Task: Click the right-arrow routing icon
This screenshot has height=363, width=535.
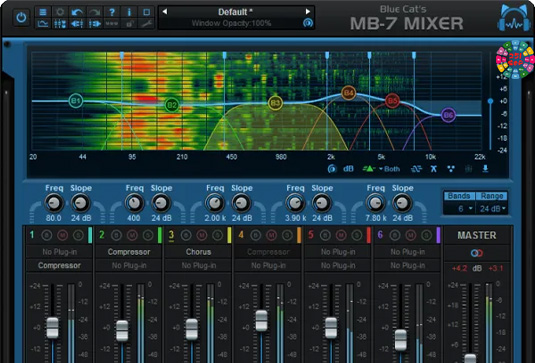Action: [95, 24]
